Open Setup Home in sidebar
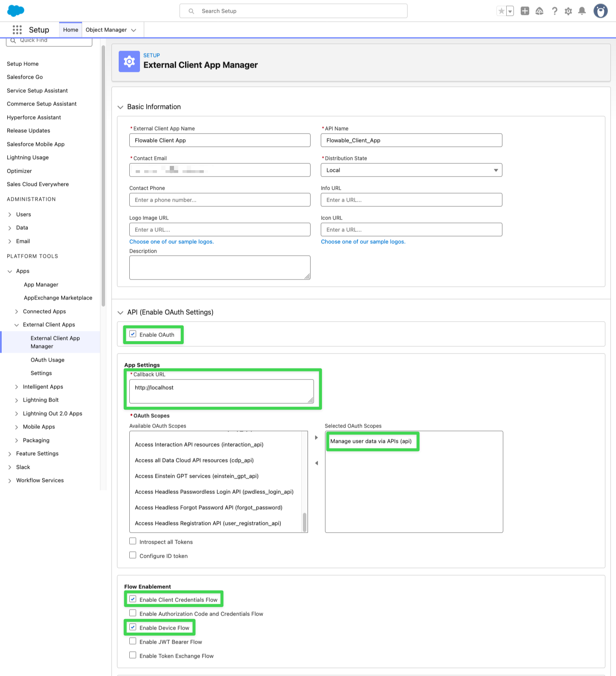This screenshot has height=676, width=616. [x=23, y=64]
